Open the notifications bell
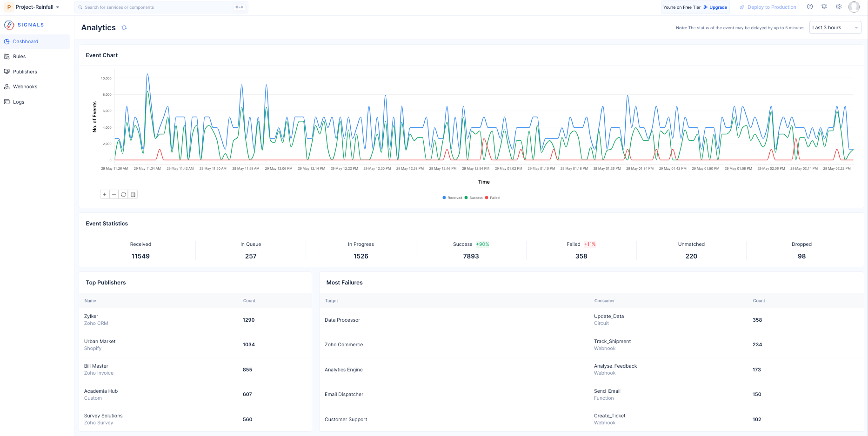Image resolution: width=868 pixels, height=436 pixels. click(824, 7)
